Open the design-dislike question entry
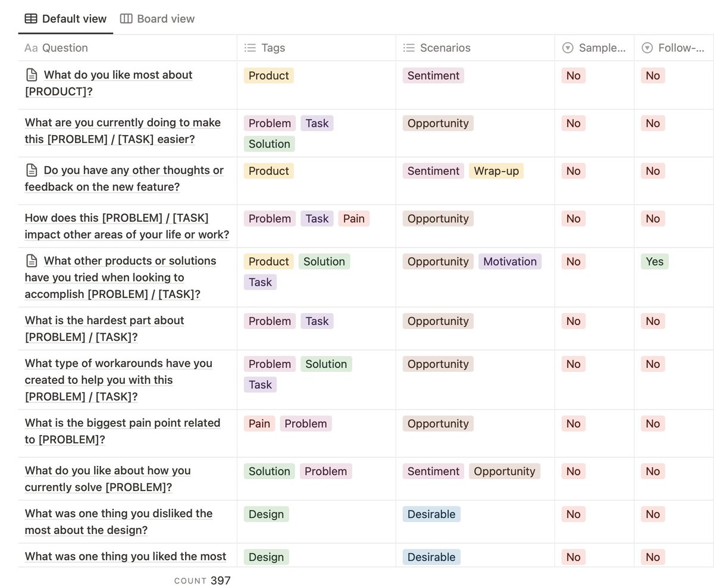 118,522
